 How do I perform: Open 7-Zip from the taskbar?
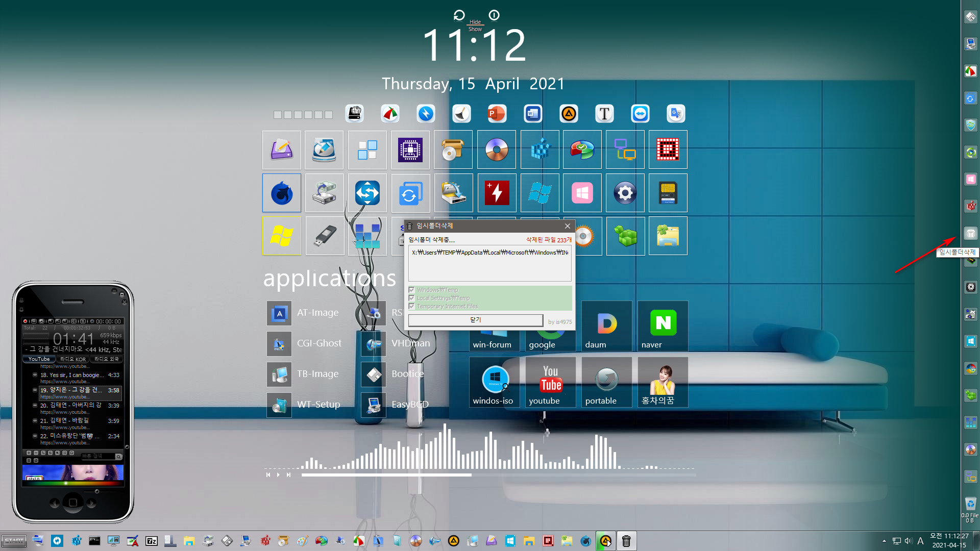[152, 541]
